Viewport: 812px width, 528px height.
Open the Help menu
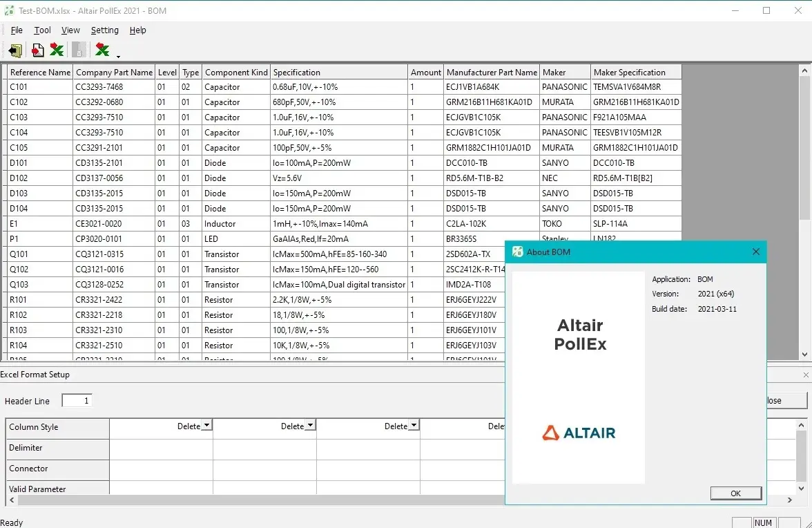point(138,30)
